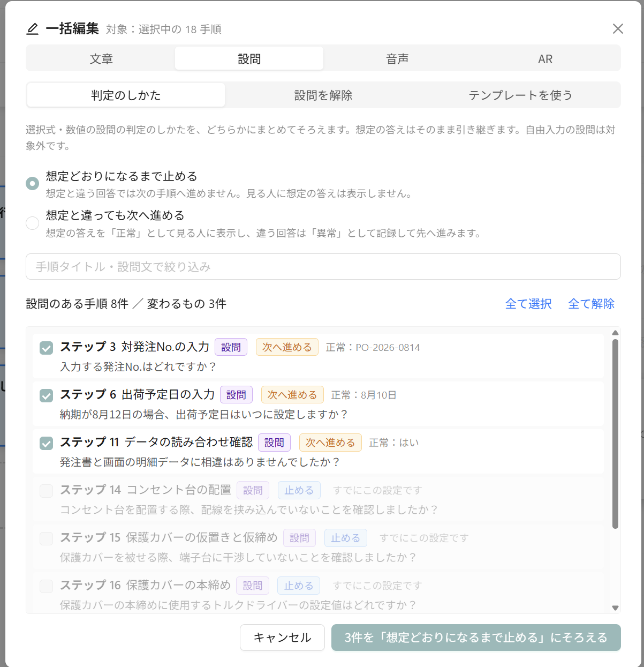Switch to the 設問を解除 sub-tab
The height and width of the screenshot is (667, 644).
323,95
